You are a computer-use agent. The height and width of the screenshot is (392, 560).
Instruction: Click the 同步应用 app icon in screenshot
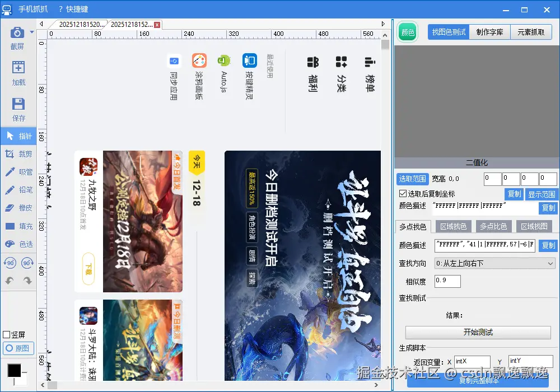[x=174, y=60]
